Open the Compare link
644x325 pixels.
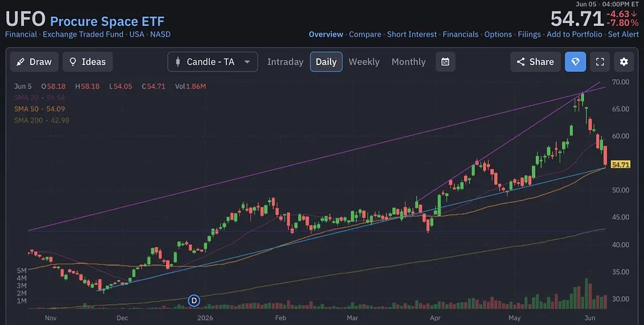(x=365, y=34)
